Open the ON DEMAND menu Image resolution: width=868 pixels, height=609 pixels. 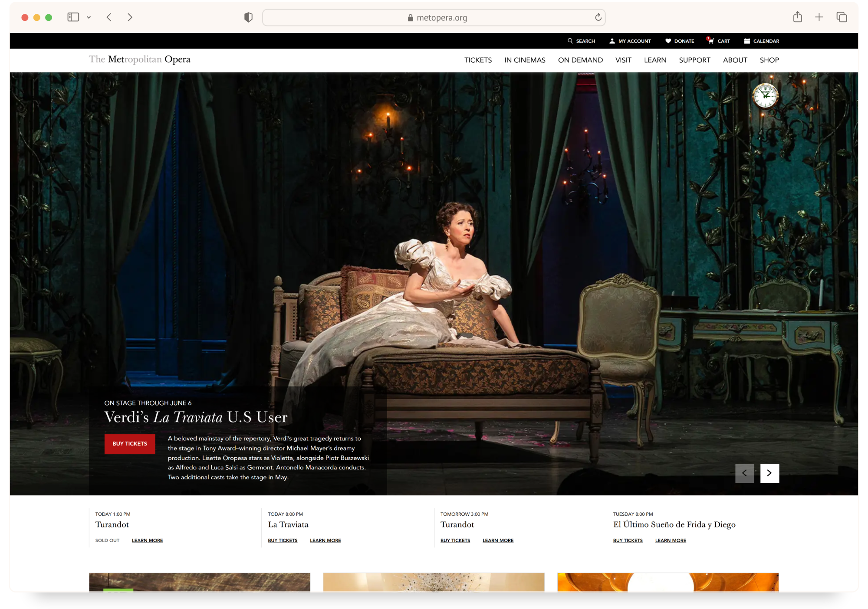pos(580,60)
